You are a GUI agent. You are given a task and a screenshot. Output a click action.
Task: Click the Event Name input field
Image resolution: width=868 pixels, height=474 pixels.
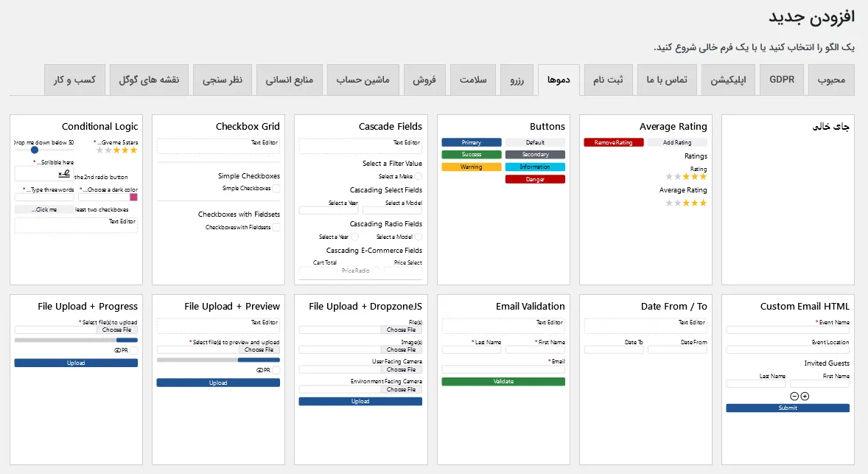[788, 330]
